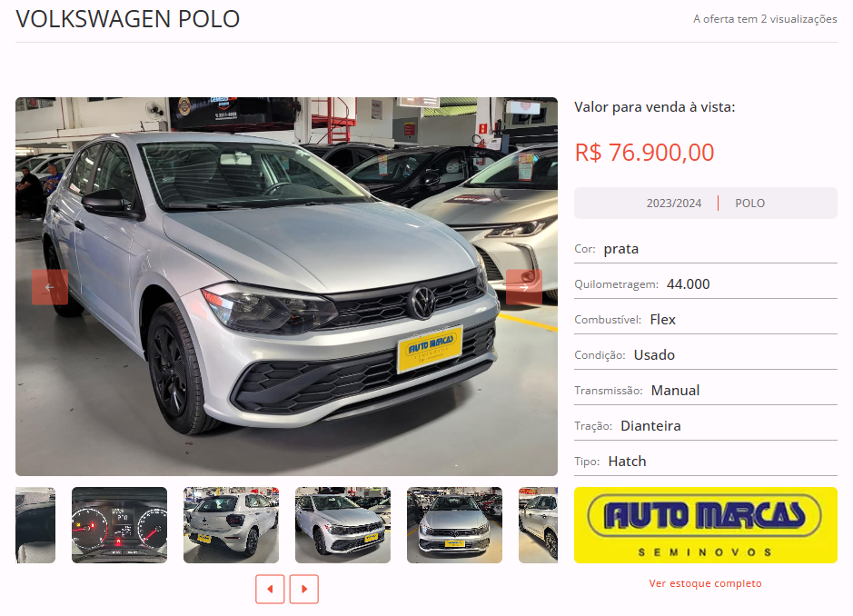Click the Combustível Flex row
Screen dimensions: 853x616
coord(706,320)
